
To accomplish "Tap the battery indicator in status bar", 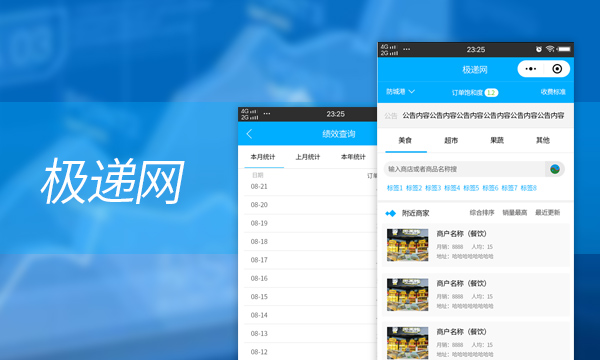I will (x=564, y=49).
